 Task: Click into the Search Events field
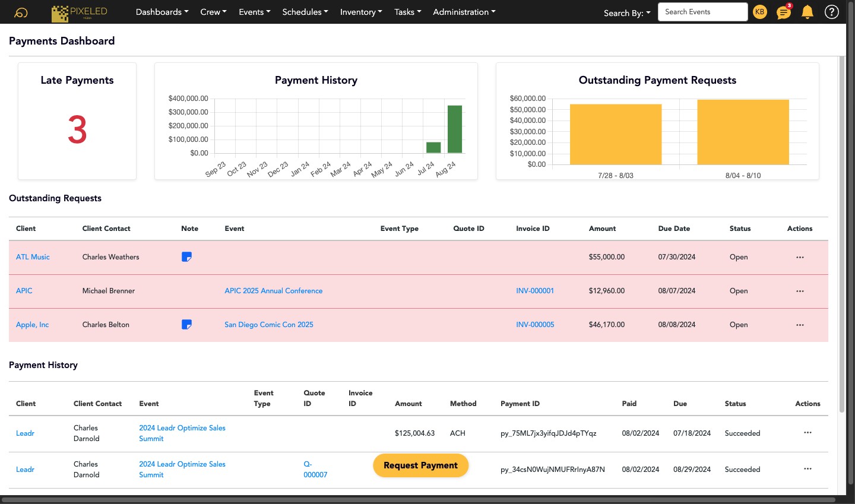point(702,12)
